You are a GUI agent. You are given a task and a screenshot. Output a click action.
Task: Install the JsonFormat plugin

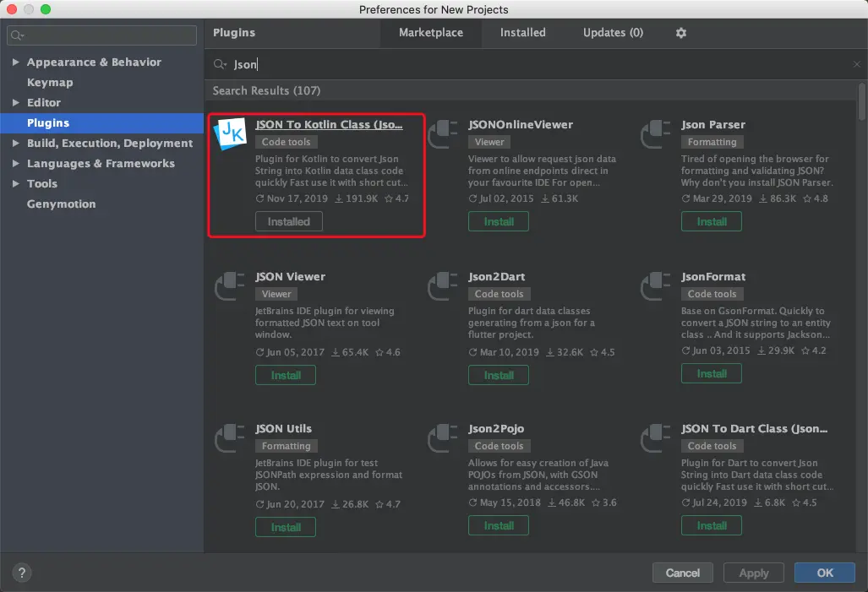(x=712, y=373)
